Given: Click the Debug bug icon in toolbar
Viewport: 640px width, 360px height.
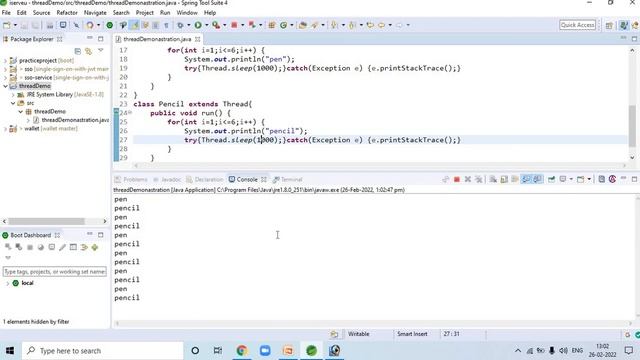Looking at the screenshot, I should [x=180, y=25].
